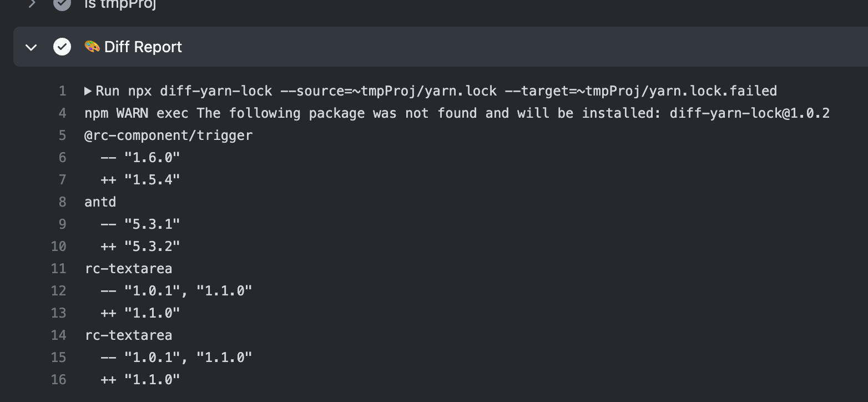Screen dimensions: 868x402
Task: Select log line number 16
Action: coord(59,380)
